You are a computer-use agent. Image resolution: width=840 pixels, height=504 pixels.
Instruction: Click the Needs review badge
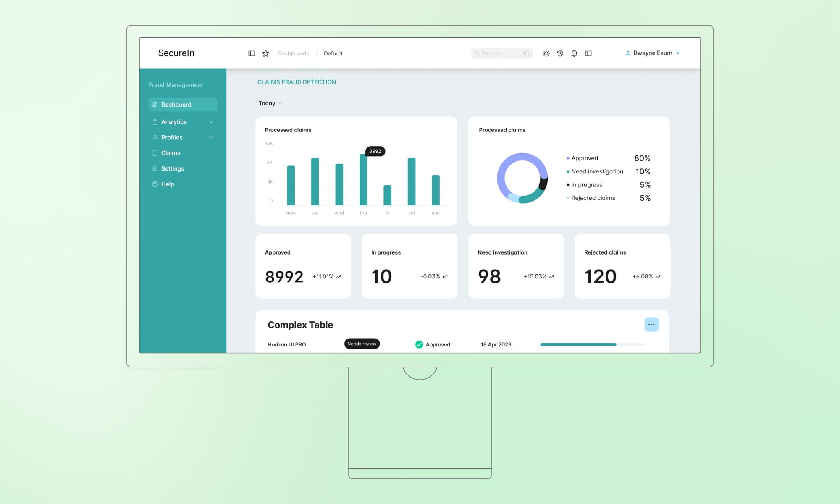[362, 344]
